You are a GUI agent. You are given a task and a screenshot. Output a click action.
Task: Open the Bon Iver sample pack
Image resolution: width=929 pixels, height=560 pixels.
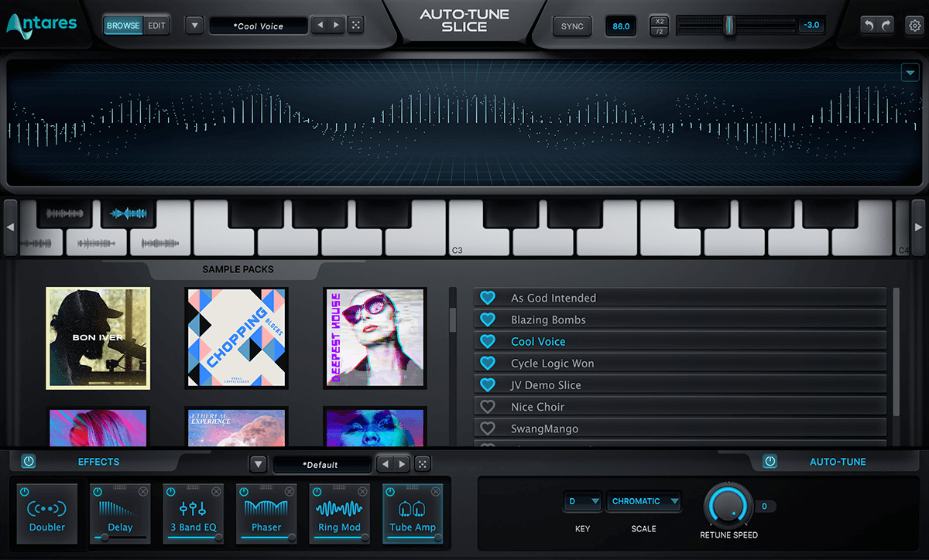(98, 337)
